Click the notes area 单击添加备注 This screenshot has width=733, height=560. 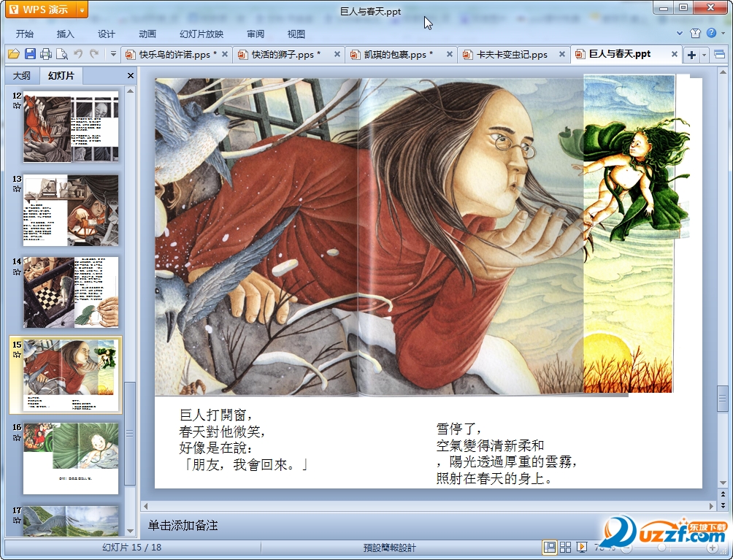click(x=183, y=526)
